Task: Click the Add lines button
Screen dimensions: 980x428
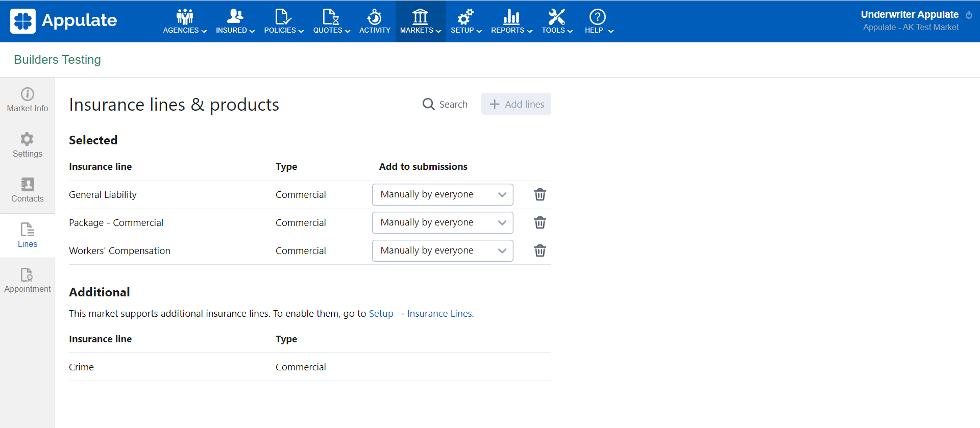Action: 516,104
